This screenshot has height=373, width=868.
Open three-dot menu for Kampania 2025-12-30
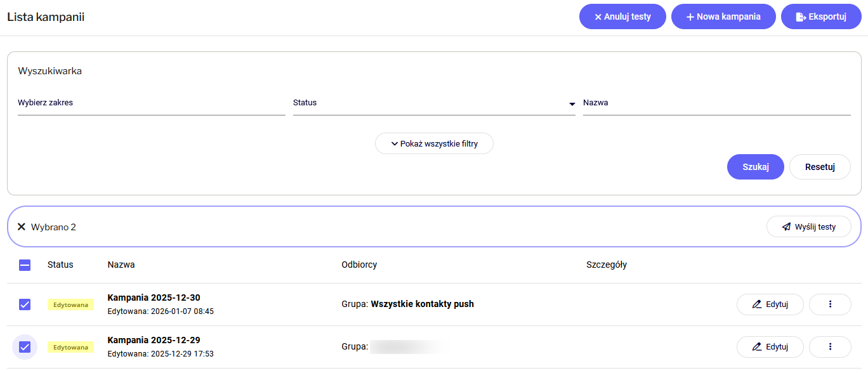(830, 304)
